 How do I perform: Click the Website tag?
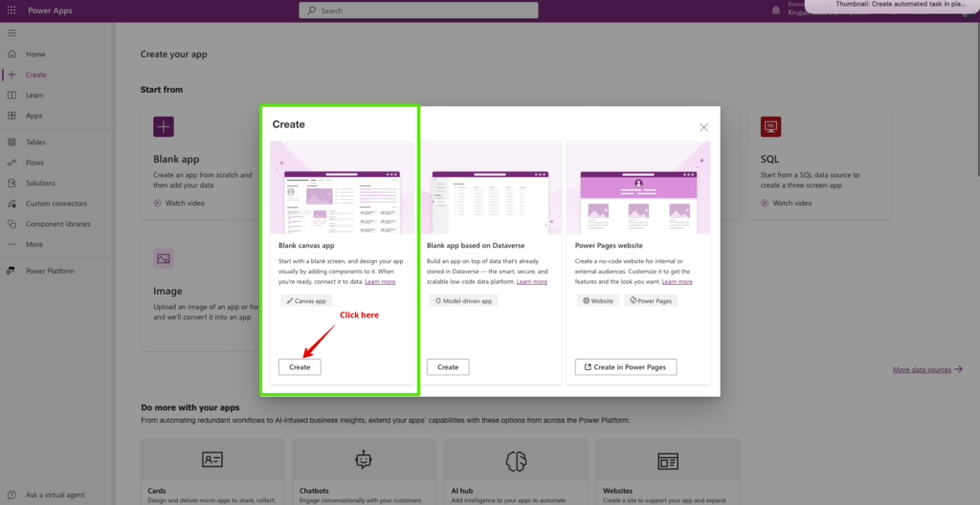[x=598, y=300]
